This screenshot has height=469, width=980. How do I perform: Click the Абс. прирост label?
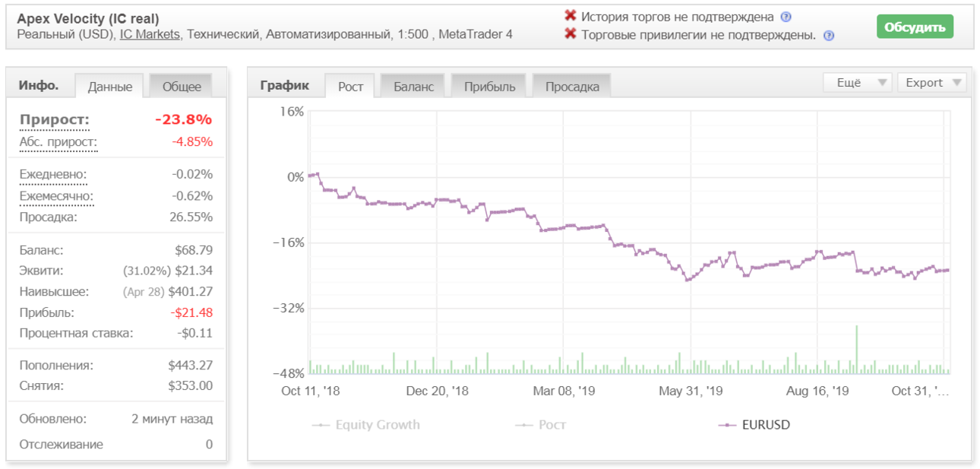pos(58,142)
